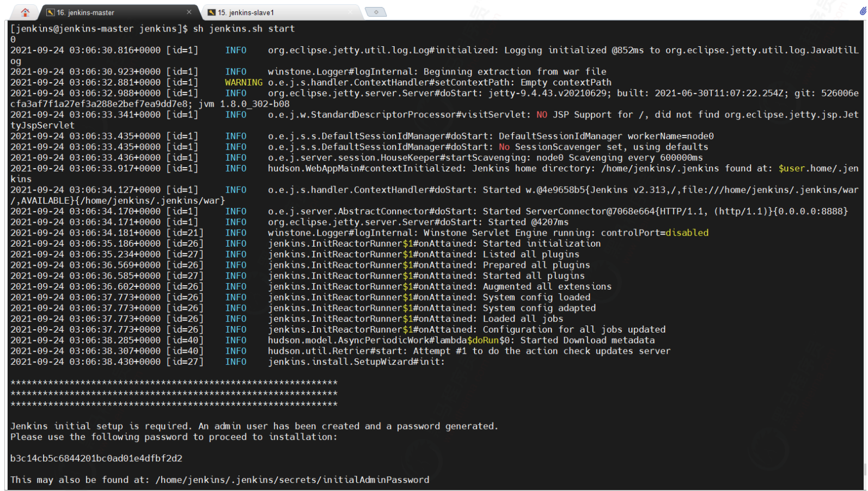
Task: Click 'Loaded all jobs' log message
Action: click(523, 318)
